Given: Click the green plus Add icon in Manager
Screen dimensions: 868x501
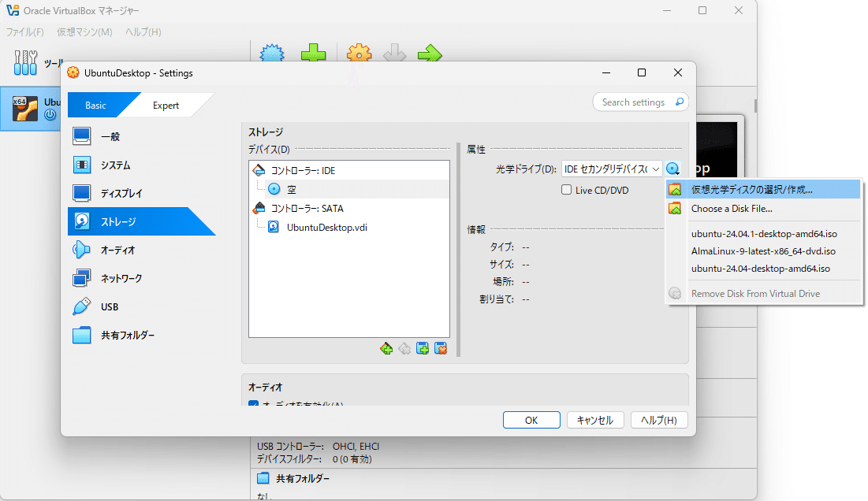Looking at the screenshot, I should (x=313, y=54).
